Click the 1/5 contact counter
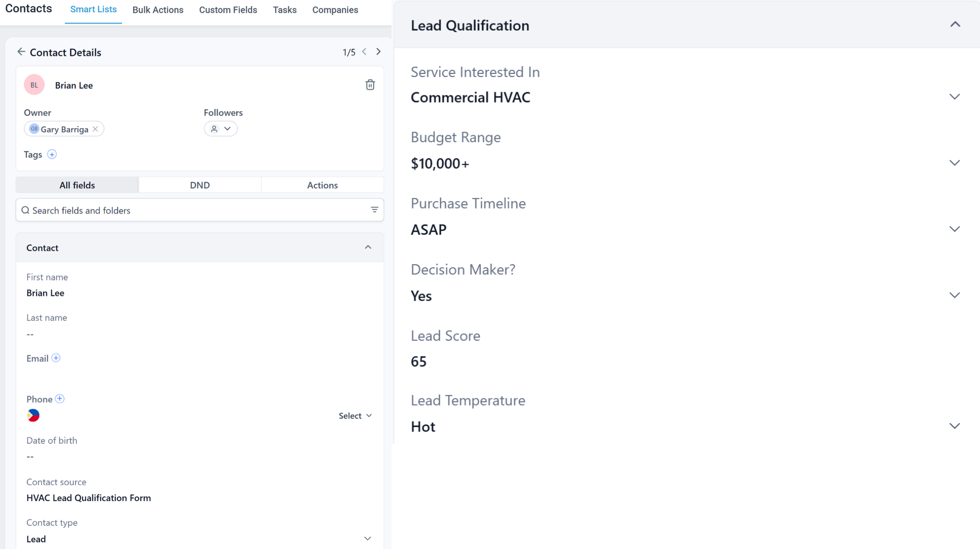Image resolution: width=980 pixels, height=551 pixels. 349,53
